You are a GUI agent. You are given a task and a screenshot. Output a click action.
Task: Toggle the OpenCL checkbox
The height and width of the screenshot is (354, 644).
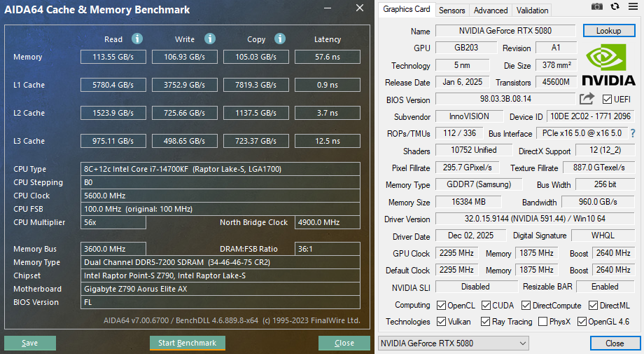coord(441,305)
